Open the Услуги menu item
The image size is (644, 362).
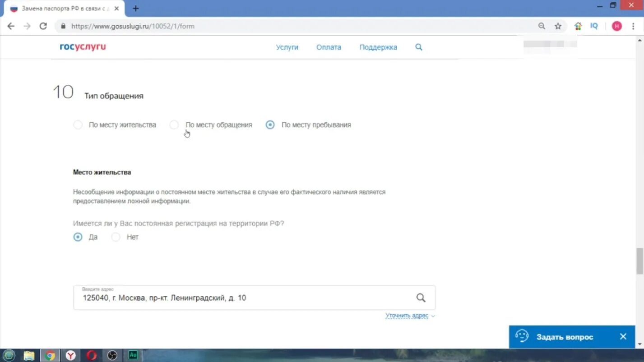point(287,47)
